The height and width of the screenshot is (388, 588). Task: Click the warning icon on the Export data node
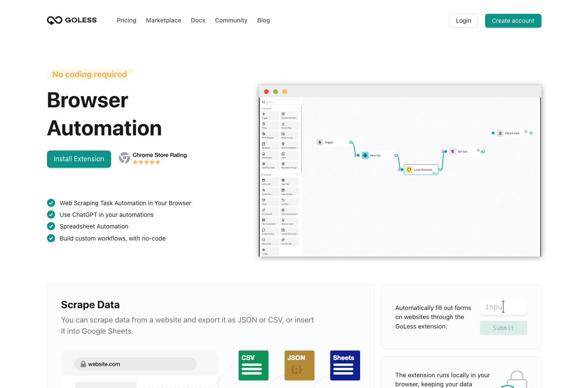tap(526, 131)
